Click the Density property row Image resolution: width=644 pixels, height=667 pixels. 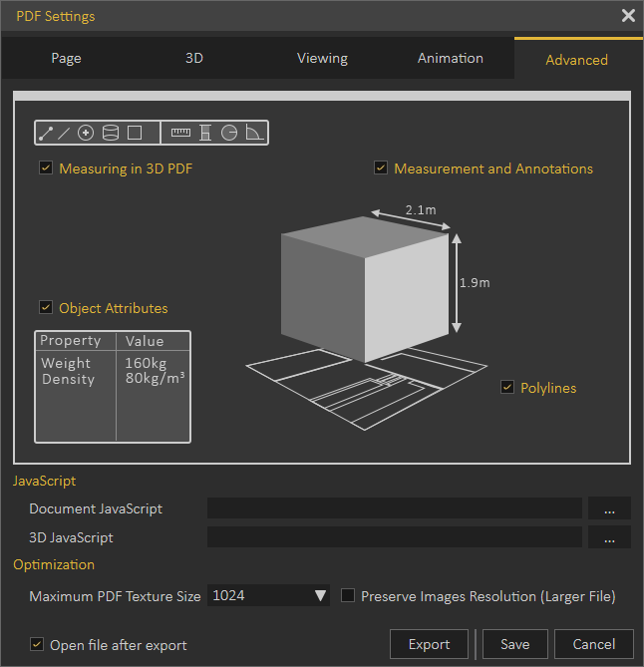68,379
